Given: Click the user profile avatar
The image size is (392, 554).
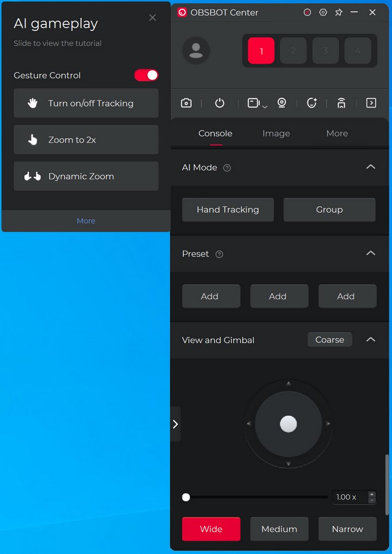Looking at the screenshot, I should [196, 51].
